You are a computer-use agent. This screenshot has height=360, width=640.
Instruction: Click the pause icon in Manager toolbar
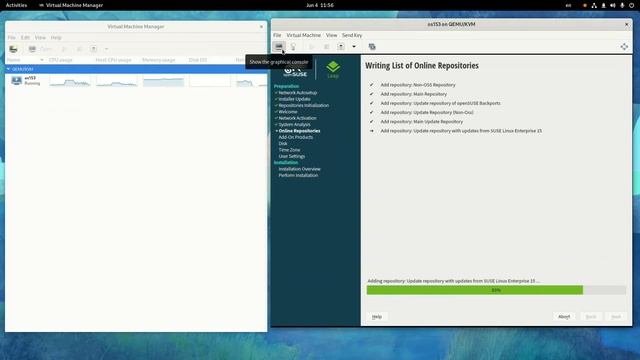click(79, 49)
